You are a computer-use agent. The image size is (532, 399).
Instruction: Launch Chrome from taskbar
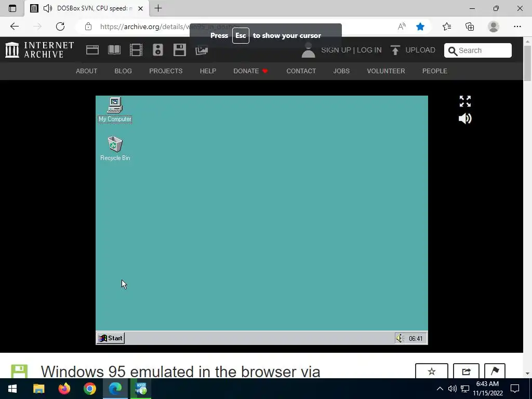click(x=89, y=389)
